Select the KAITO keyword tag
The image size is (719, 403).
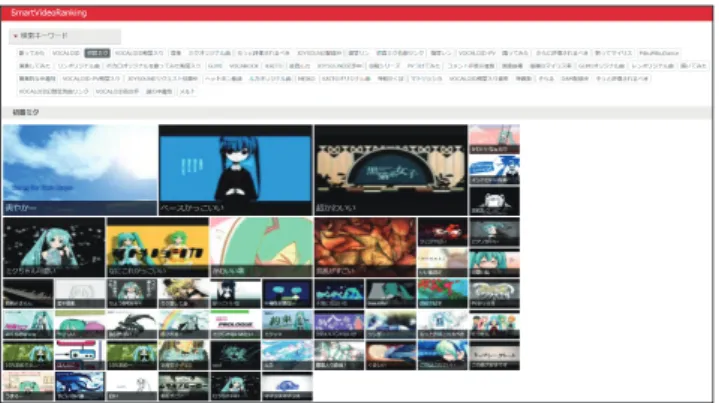coord(274,66)
